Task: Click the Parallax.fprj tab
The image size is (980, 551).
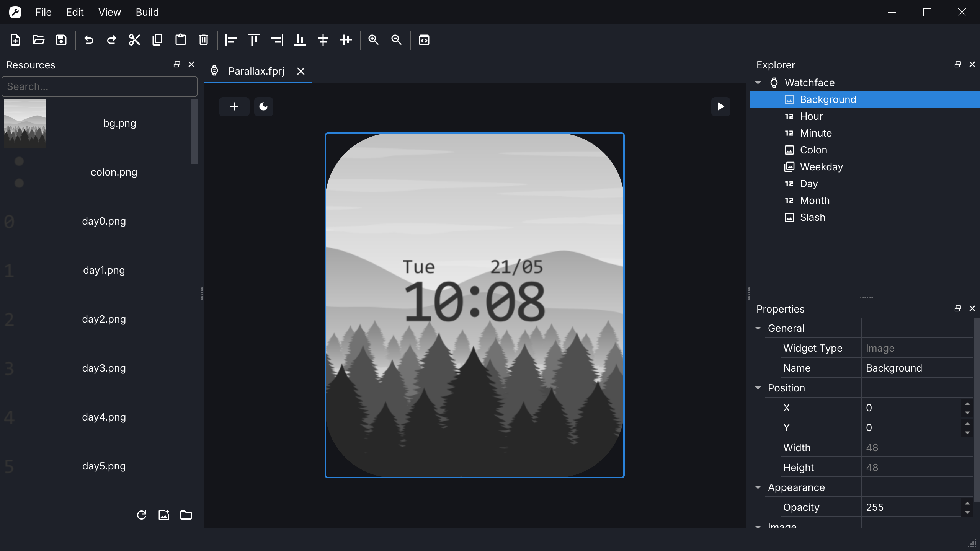Action: [x=256, y=71]
